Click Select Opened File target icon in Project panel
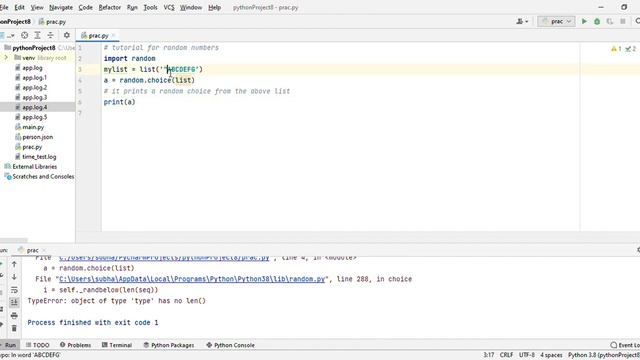The width and height of the screenshot is (640, 360). [24, 36]
